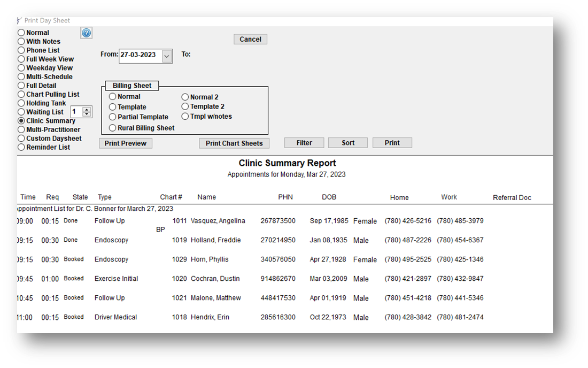
Task: Select Weekday View option
Action: click(x=21, y=68)
